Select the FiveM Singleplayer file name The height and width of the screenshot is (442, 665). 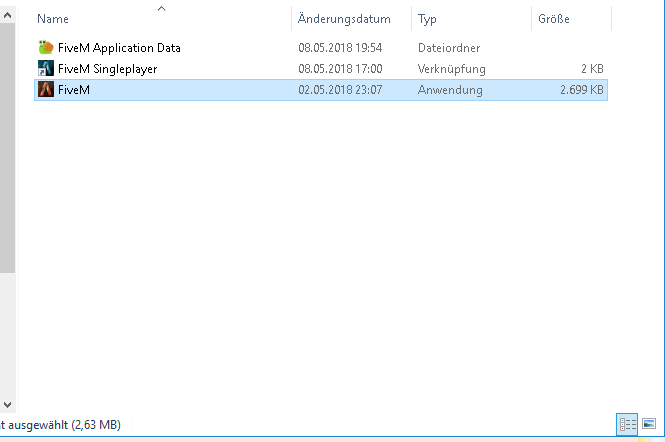pyautogui.click(x=107, y=69)
